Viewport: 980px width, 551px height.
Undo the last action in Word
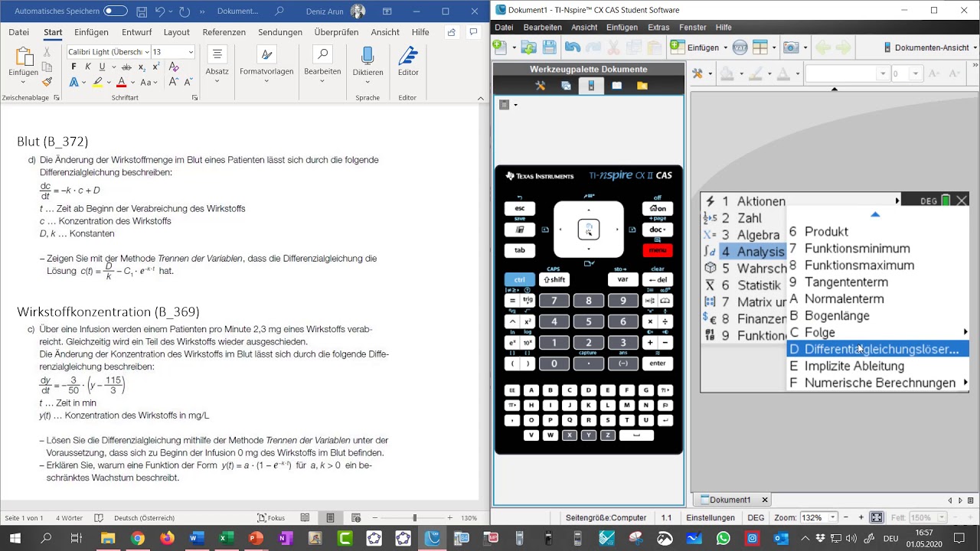pos(160,11)
